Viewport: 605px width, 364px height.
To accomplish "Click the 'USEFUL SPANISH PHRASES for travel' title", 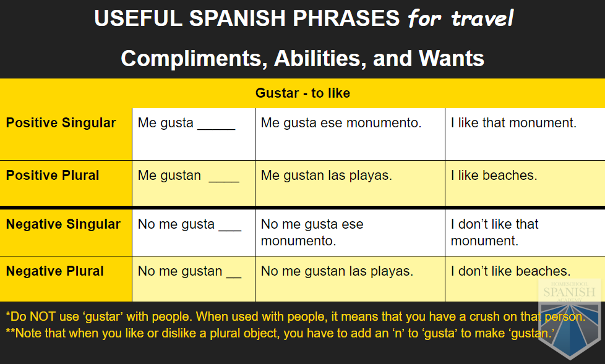I will 303,19.
